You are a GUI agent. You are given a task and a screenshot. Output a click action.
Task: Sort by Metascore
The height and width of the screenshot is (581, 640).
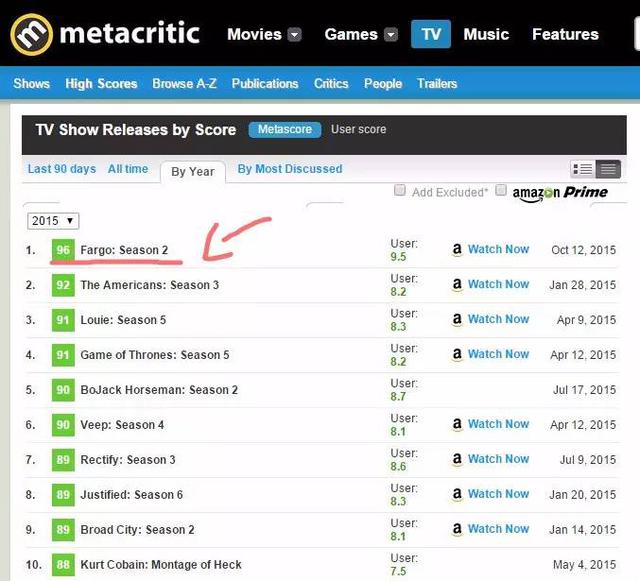(x=285, y=129)
